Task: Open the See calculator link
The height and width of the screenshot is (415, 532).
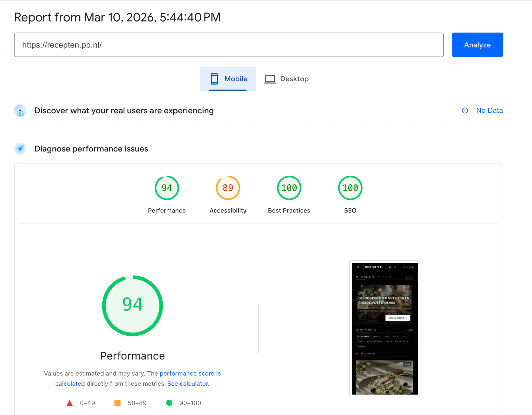Action: point(188,384)
